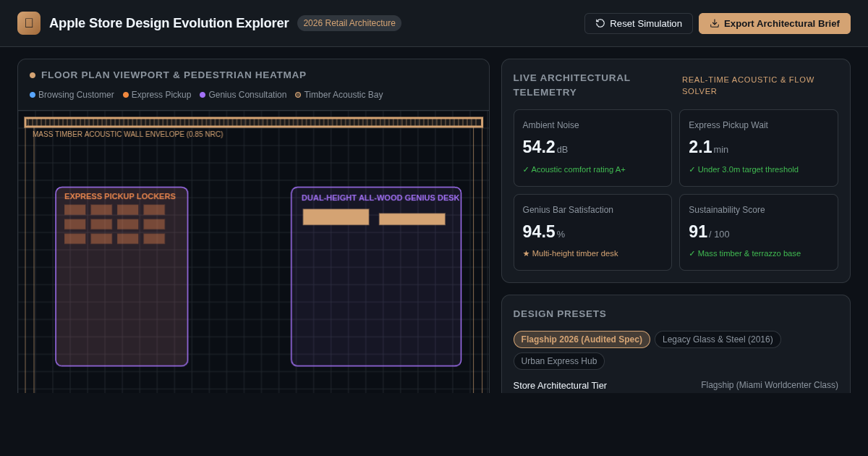This screenshot has width=868, height=456.
Task: Click the Mass Timber Acoustic Wall Envelope label
Action: coord(128,134)
